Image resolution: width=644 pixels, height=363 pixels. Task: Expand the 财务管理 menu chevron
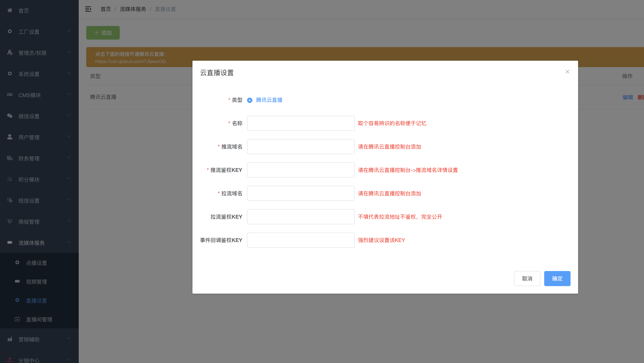click(x=69, y=158)
